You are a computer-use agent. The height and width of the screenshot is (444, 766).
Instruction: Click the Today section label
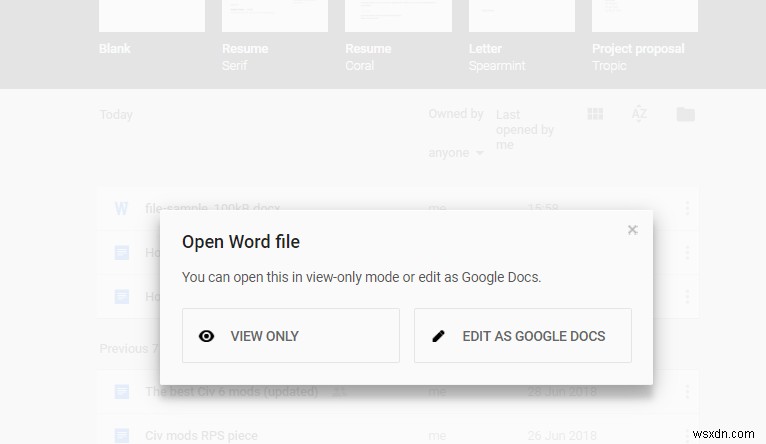116,114
